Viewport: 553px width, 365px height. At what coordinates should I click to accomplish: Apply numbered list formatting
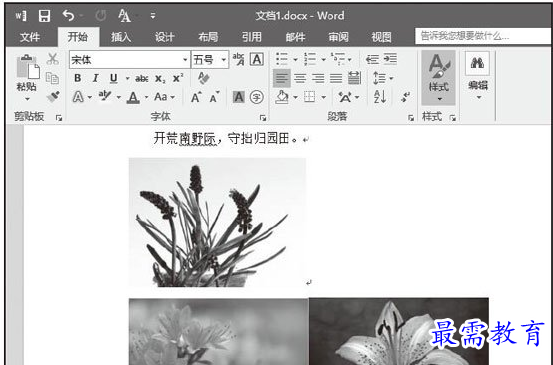(x=310, y=59)
